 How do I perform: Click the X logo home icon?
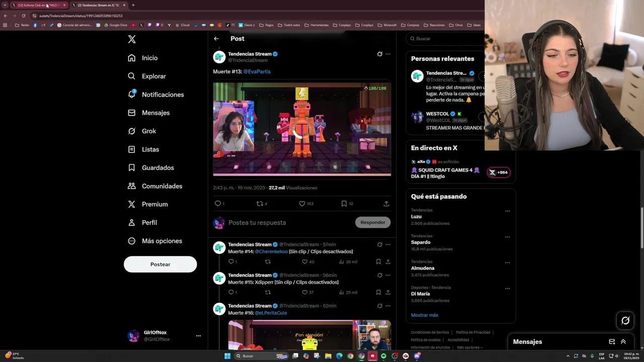click(x=132, y=39)
